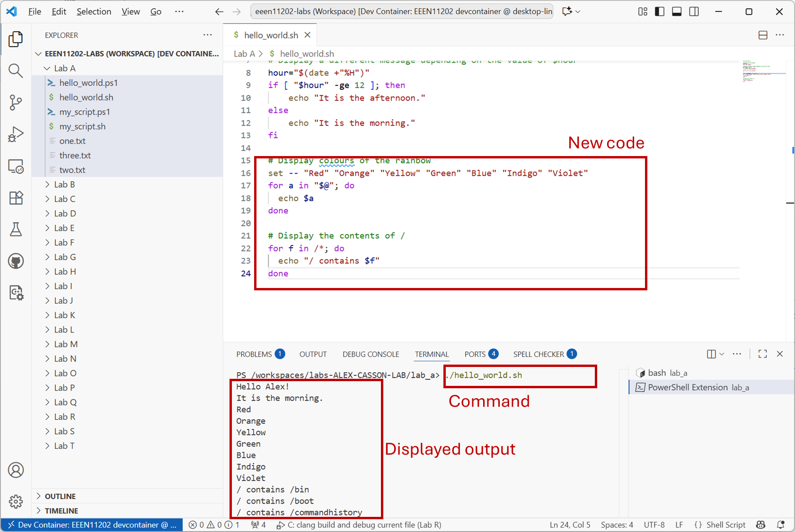Open the Testing flask view

click(x=16, y=229)
